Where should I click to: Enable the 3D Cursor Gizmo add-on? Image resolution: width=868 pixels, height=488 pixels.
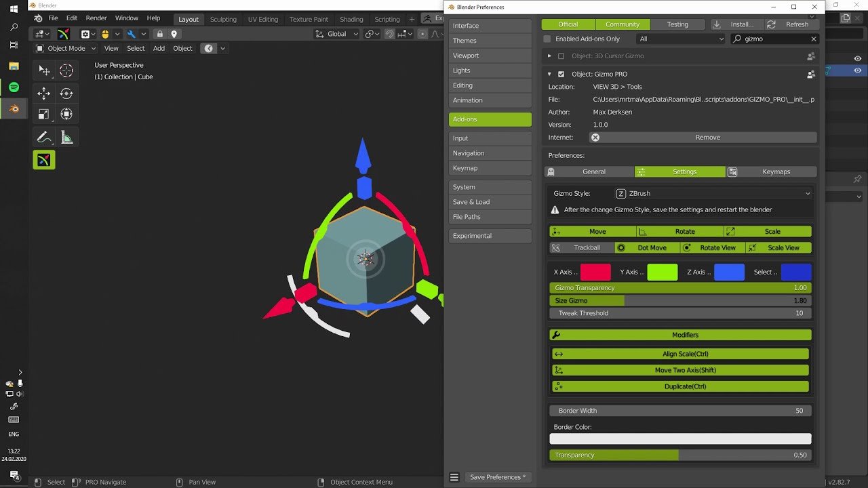click(561, 56)
